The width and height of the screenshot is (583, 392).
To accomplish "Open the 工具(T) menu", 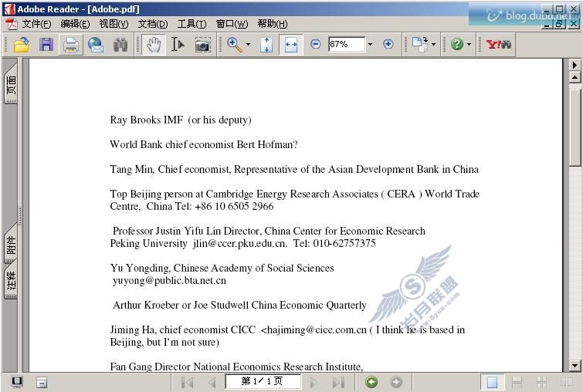I will pos(192,24).
